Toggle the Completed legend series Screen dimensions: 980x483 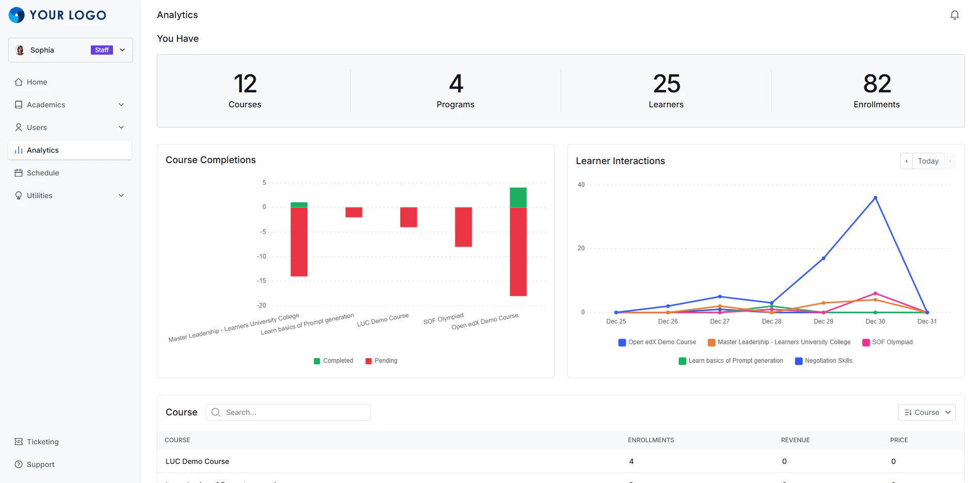click(333, 361)
